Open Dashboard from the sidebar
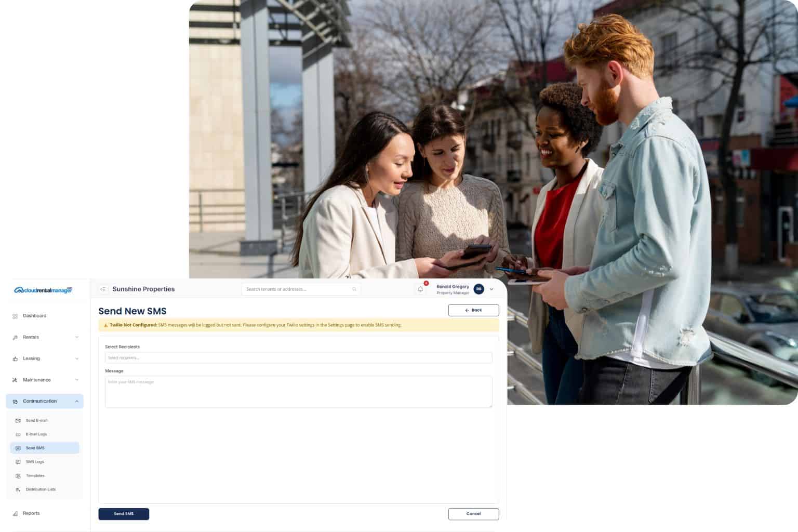 click(34, 316)
